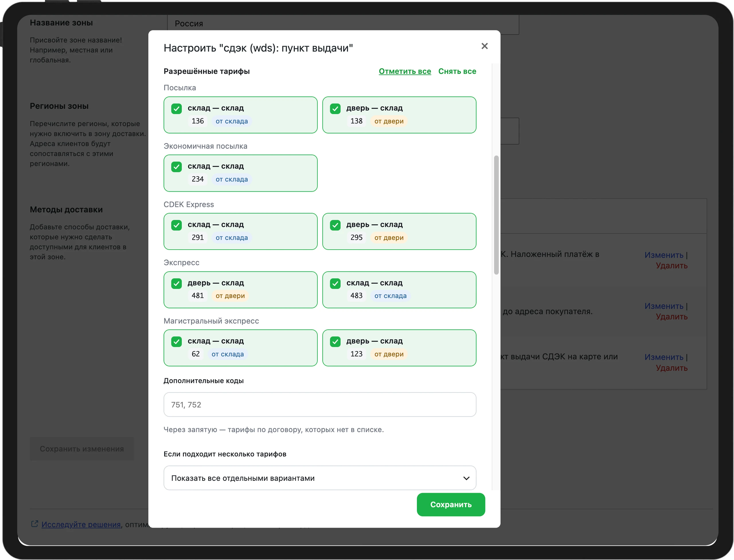
Task: Click the Регионы зоны heading in the background page
Action: coord(59,106)
